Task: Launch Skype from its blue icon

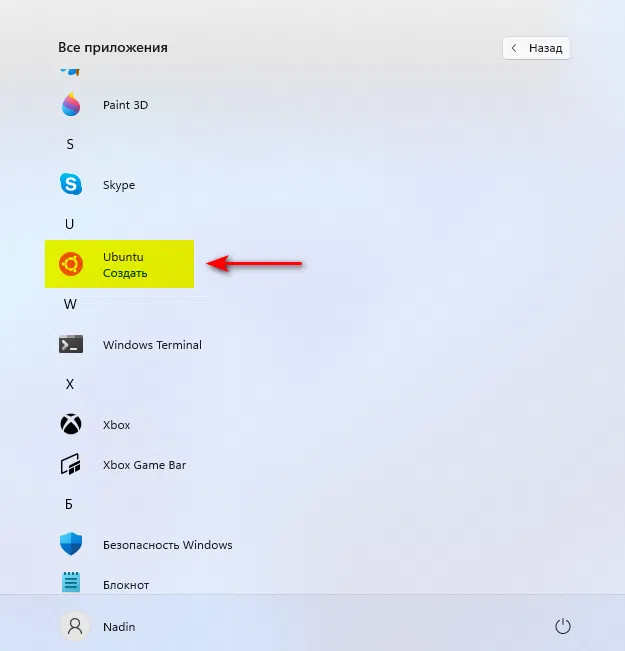Action: pos(71,184)
